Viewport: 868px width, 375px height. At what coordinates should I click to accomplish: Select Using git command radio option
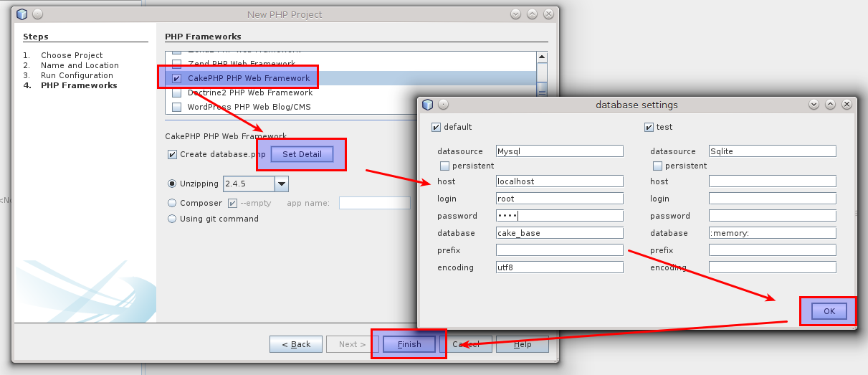[172, 219]
